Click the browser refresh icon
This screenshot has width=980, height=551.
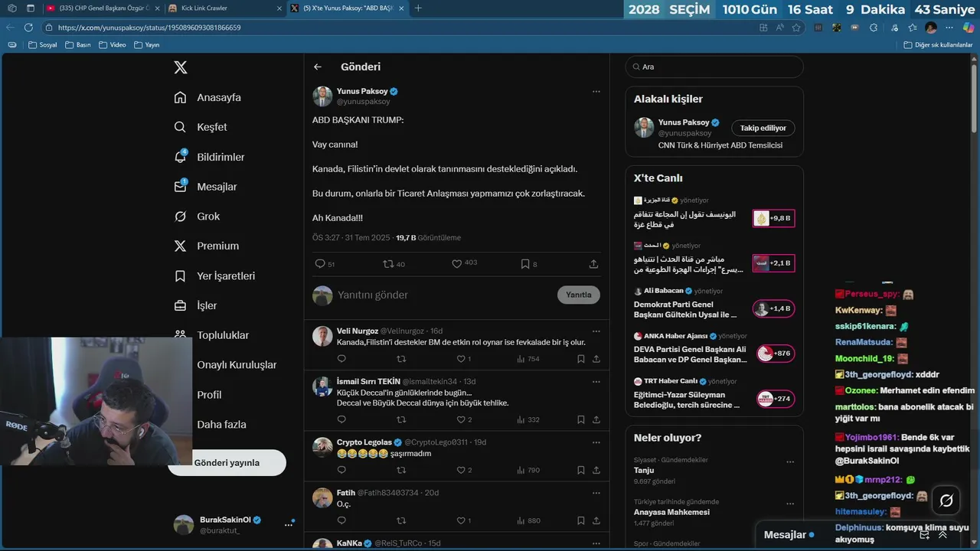[x=29, y=28]
